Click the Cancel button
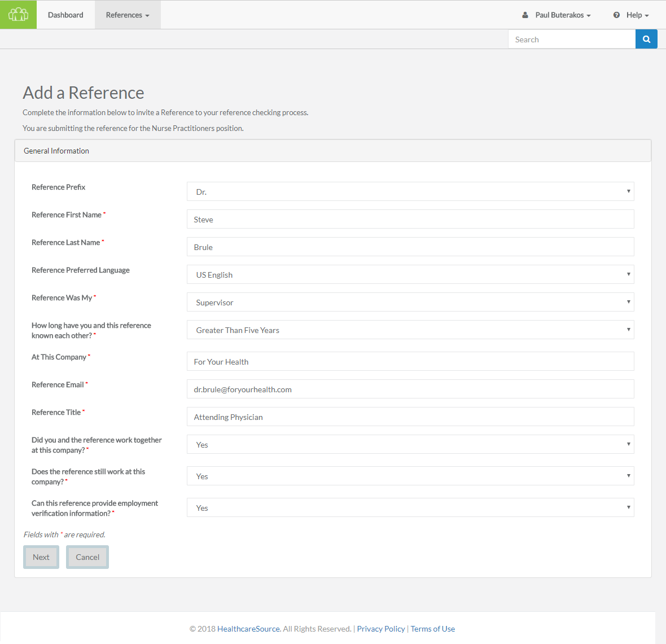The height and width of the screenshot is (644, 666). [x=87, y=557]
